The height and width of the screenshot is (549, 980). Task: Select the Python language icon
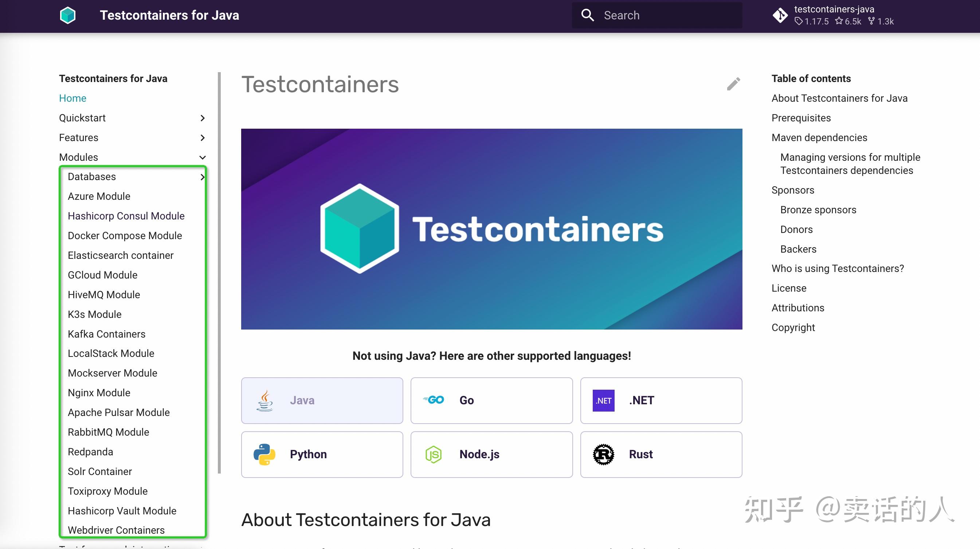pos(265,454)
